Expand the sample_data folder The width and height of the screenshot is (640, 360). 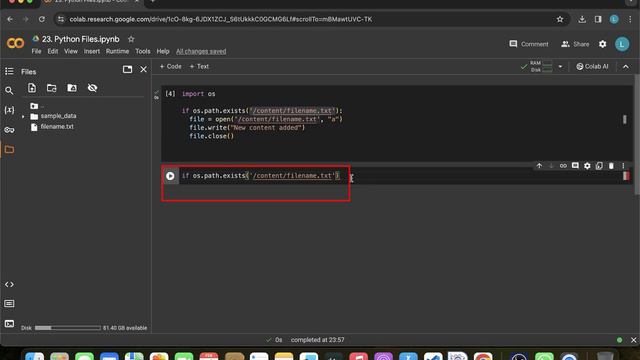pos(23,116)
